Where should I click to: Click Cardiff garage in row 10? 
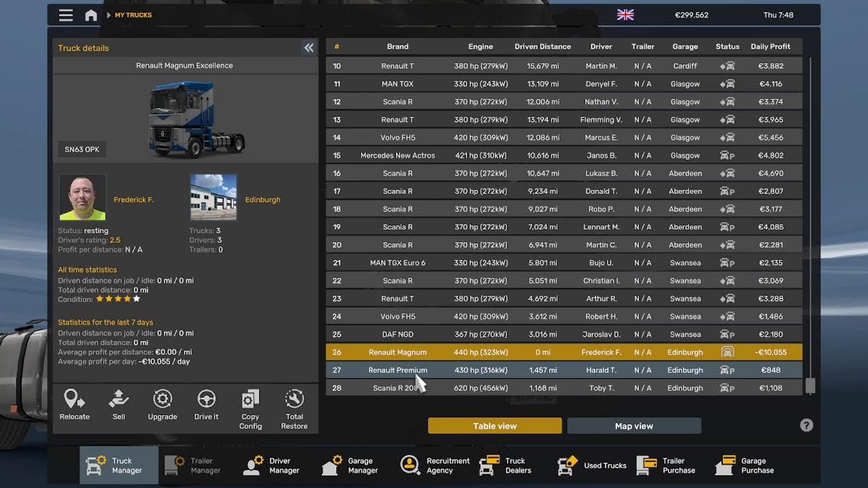tap(685, 66)
